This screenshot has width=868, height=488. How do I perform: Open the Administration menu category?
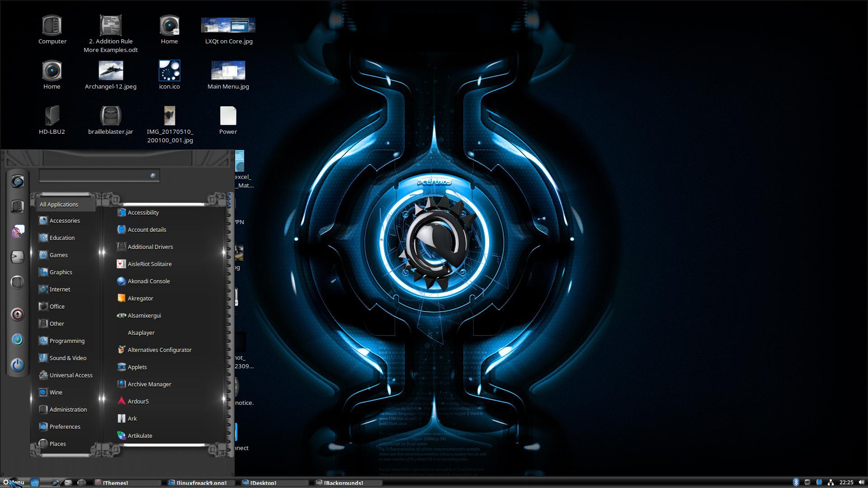[68, 409]
